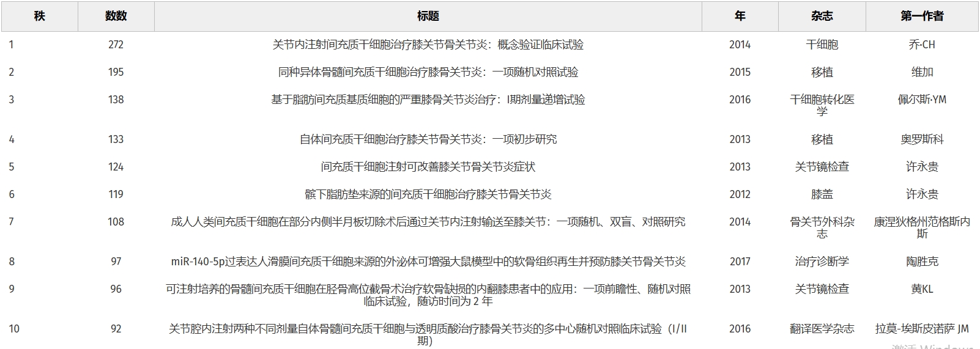The image size is (980, 349).
Task: Select the author name 陶胜克
Action: pos(922,262)
